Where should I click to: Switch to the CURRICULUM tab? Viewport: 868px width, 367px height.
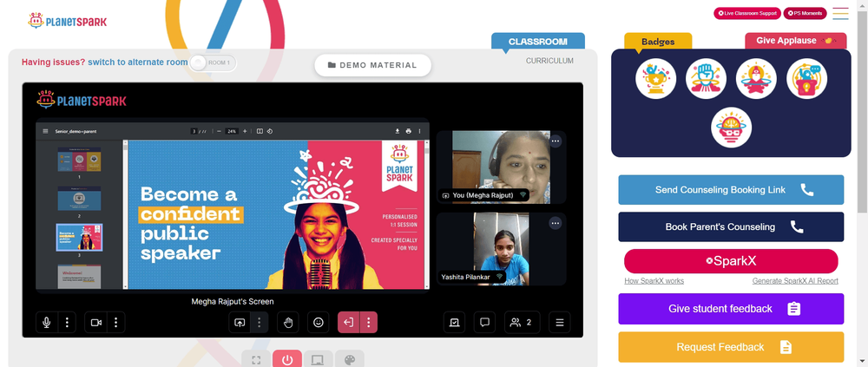coord(549,61)
